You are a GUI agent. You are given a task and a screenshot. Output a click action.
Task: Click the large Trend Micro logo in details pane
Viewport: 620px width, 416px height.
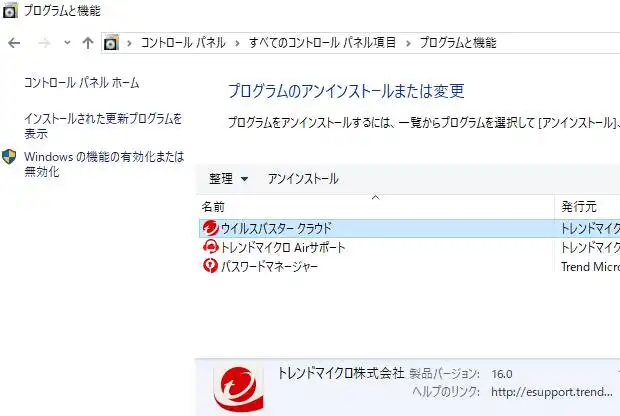238,389
